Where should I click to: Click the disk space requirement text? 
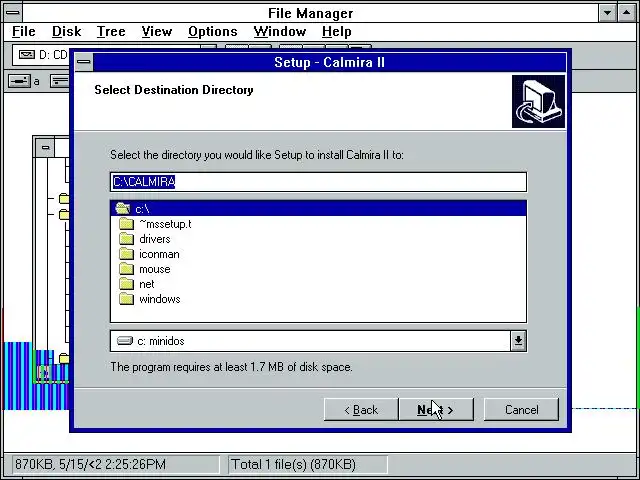pyautogui.click(x=231, y=367)
